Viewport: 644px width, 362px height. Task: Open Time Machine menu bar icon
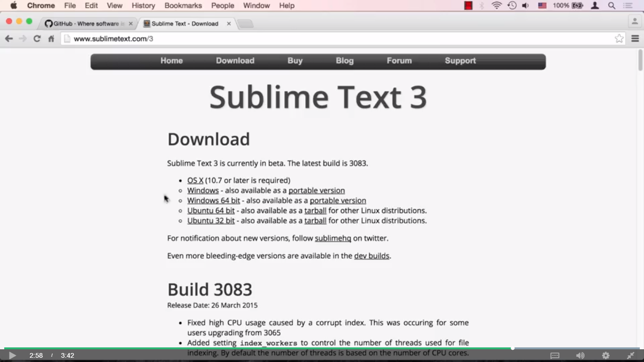512,6
